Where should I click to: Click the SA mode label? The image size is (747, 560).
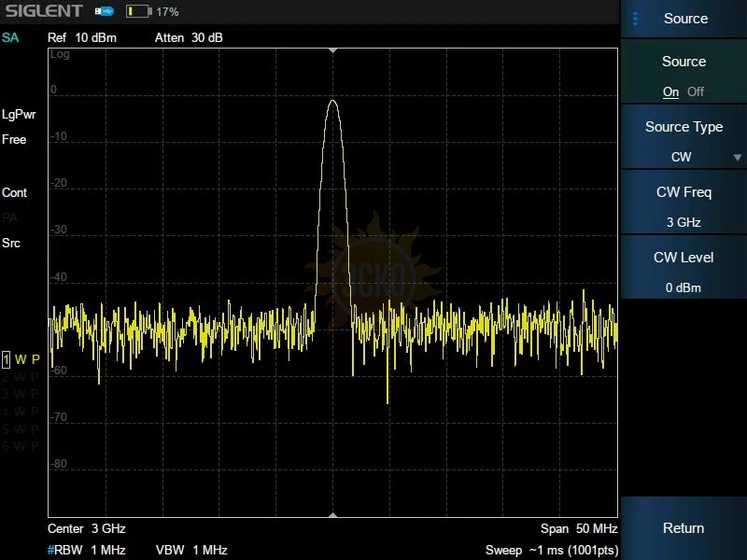pos(10,37)
